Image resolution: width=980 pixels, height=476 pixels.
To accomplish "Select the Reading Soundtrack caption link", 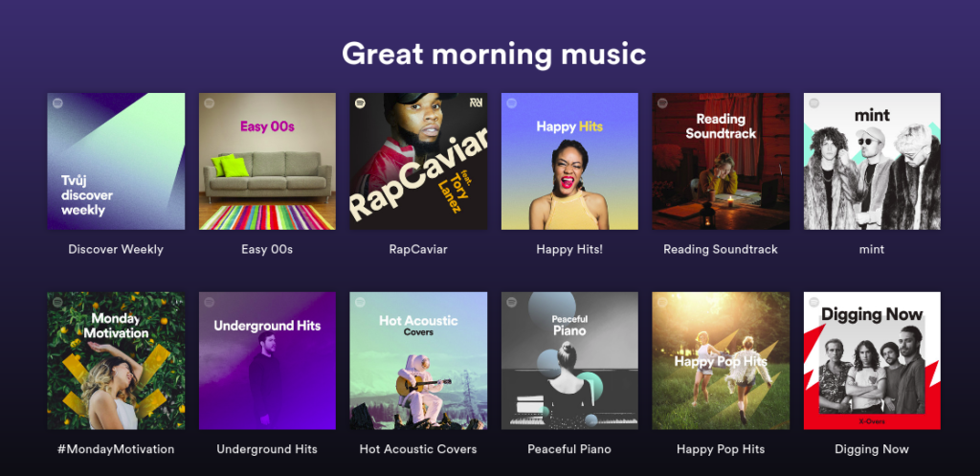I will pyautogui.click(x=721, y=250).
